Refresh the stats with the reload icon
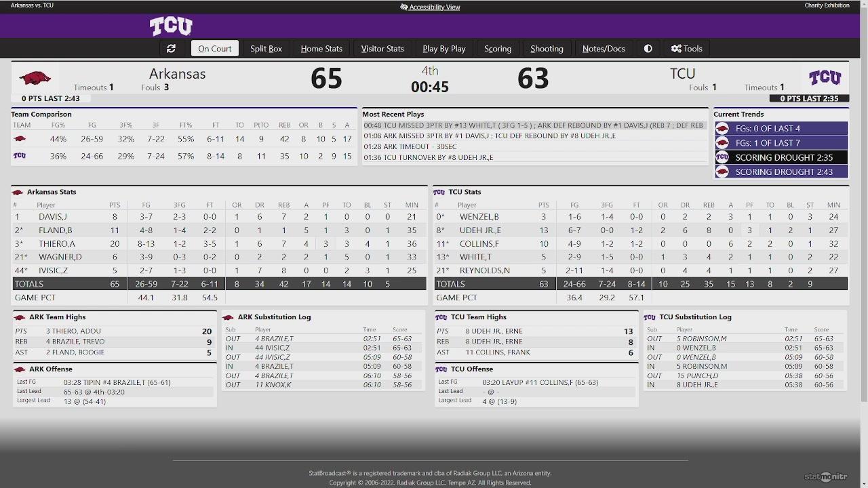The width and height of the screenshot is (868, 488). pos(171,49)
